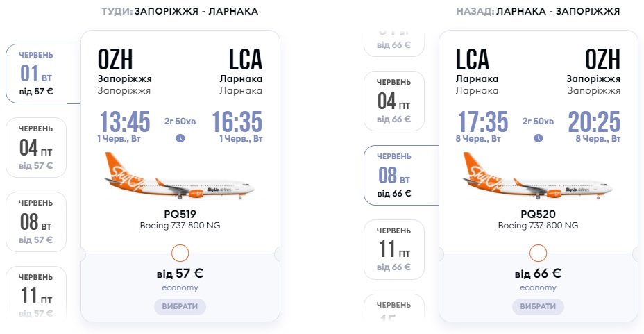Click the SkyUp airplane image for PQ520
The height and width of the screenshot is (334, 644).
538,177
